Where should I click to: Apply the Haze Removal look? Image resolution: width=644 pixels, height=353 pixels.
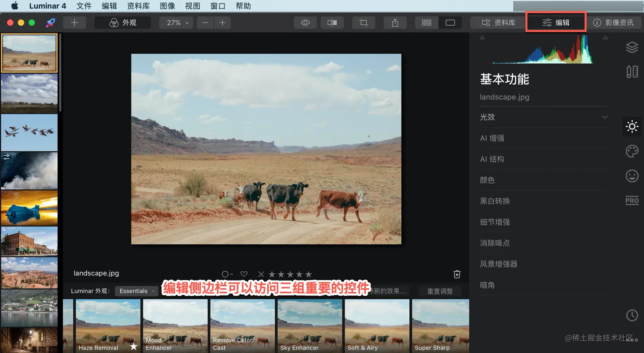(x=108, y=326)
